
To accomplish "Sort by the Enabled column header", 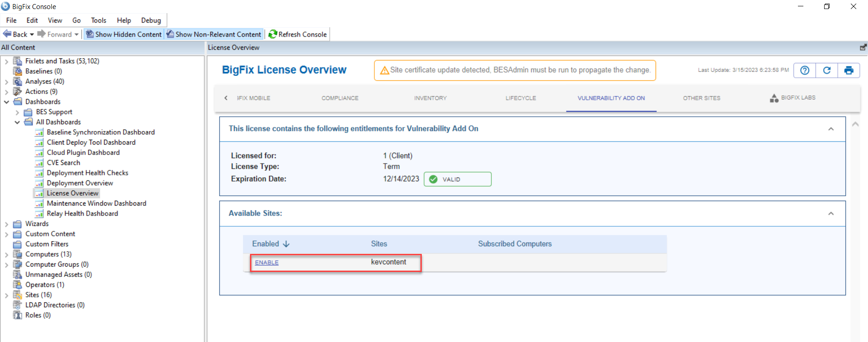I will point(270,244).
